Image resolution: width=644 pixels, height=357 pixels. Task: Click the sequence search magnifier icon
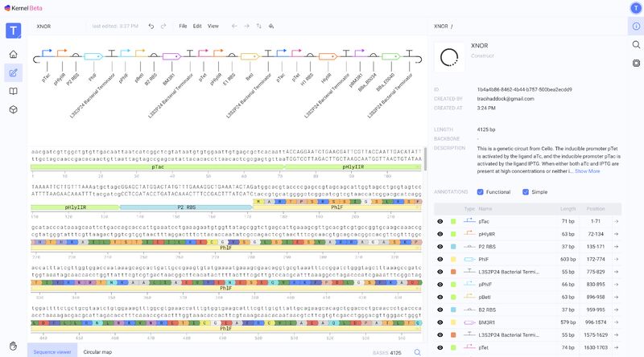click(x=417, y=352)
